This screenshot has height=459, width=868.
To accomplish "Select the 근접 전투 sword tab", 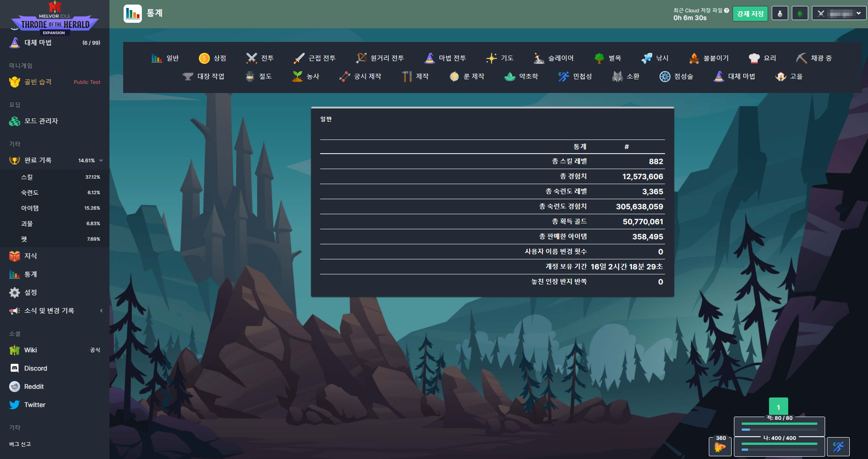I will (x=315, y=58).
